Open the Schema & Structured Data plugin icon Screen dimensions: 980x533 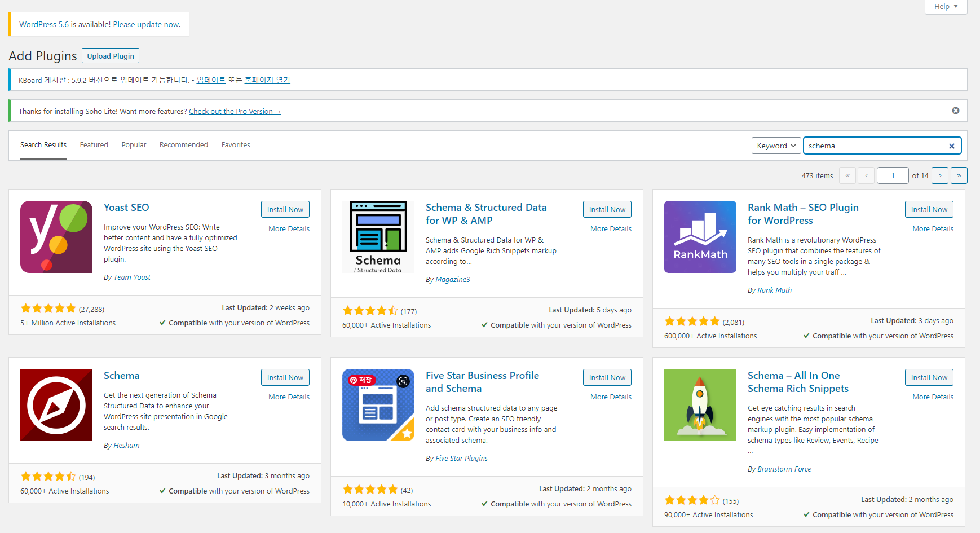coord(378,237)
